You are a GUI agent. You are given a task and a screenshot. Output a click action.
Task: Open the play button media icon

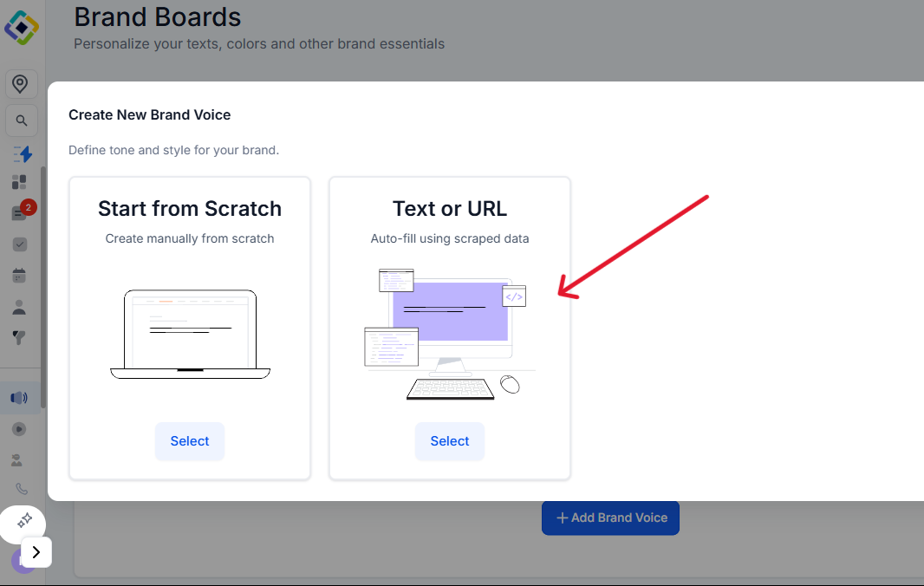(x=19, y=428)
